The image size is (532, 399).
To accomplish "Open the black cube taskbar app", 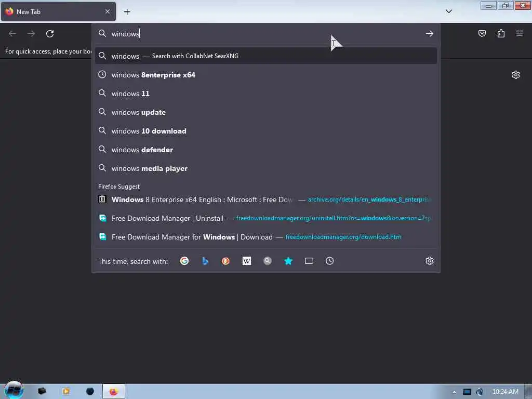I will point(42,391).
